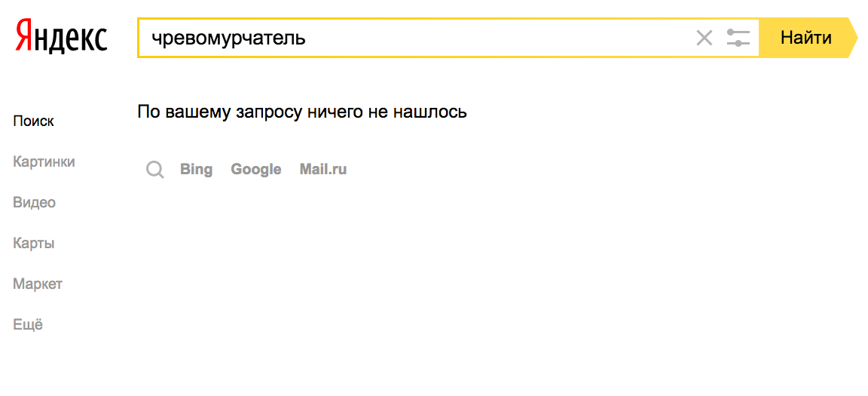The height and width of the screenshot is (396, 868).
Task: Open Маркет from the left navigation
Action: point(38,284)
